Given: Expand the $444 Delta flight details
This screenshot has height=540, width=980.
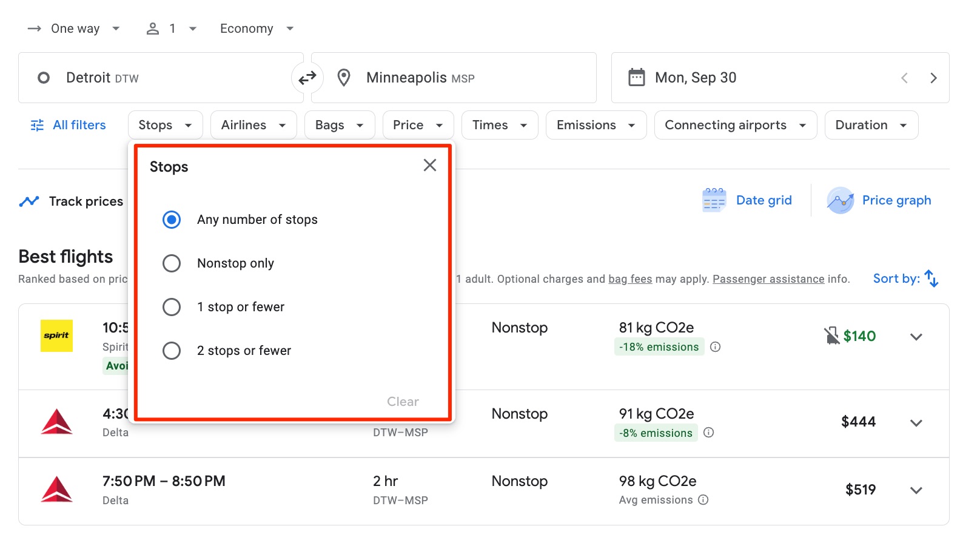Looking at the screenshot, I should [916, 423].
